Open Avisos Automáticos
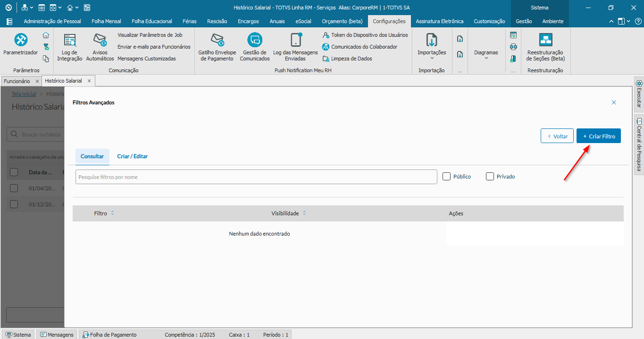Viewport: 644px width, 339px height. click(100, 47)
